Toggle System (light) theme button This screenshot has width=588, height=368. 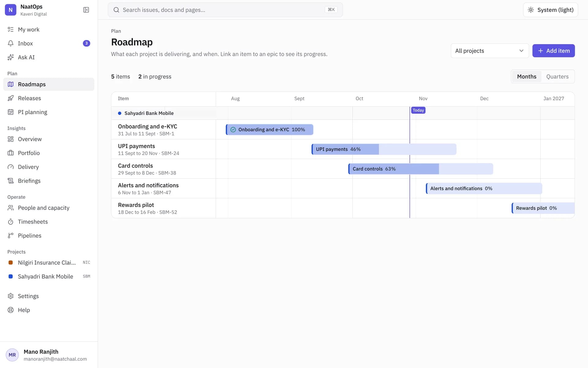550,10
